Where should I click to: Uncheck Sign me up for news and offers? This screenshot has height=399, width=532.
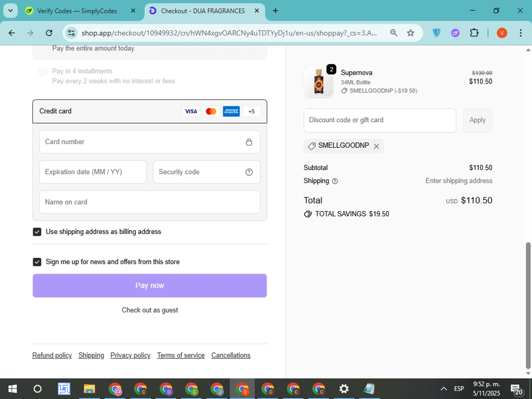coord(37,262)
